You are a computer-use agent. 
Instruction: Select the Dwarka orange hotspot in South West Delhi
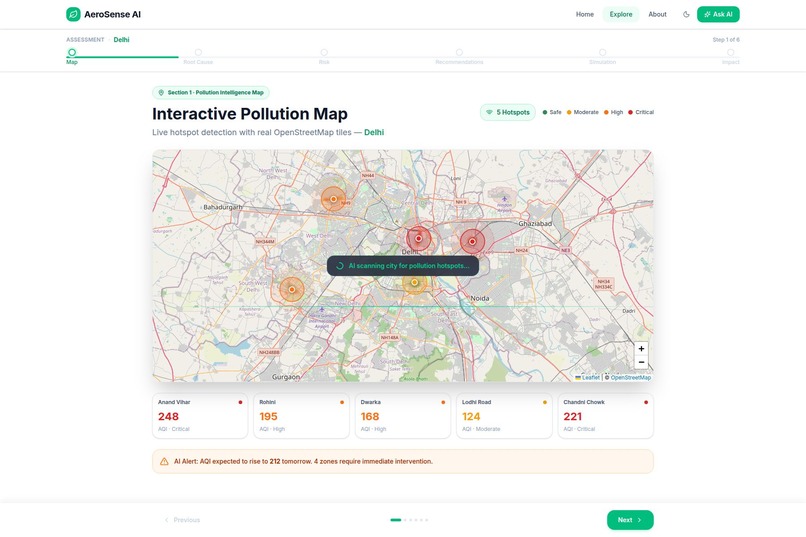pyautogui.click(x=291, y=289)
